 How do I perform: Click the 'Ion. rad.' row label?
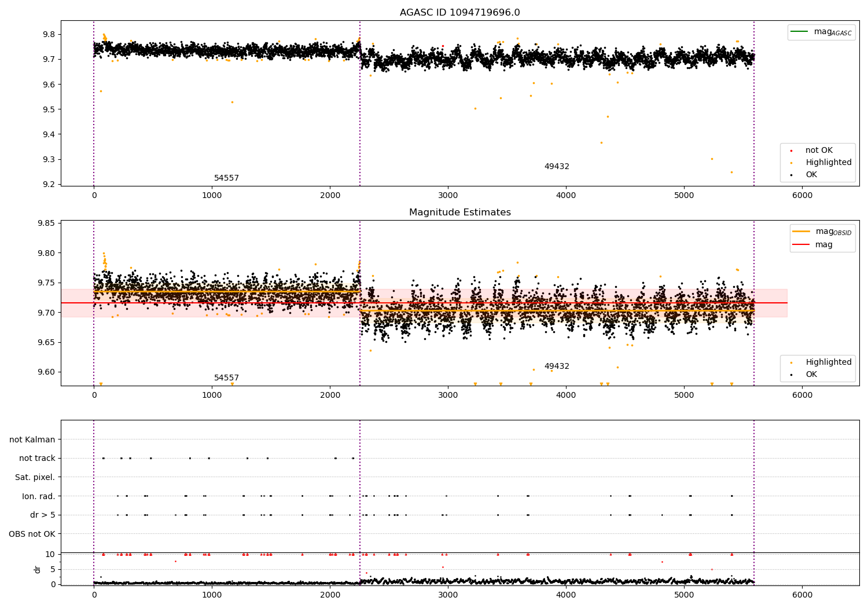click(x=39, y=496)
